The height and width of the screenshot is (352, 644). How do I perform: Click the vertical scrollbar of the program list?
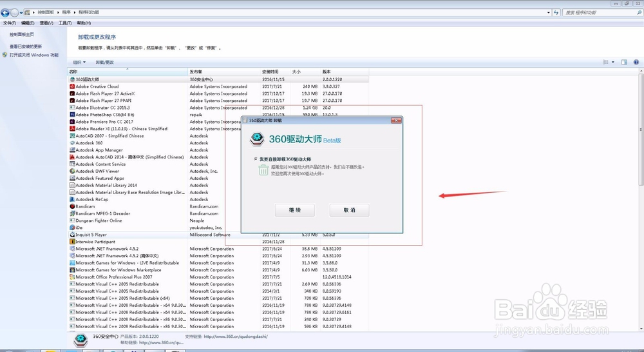click(641, 130)
